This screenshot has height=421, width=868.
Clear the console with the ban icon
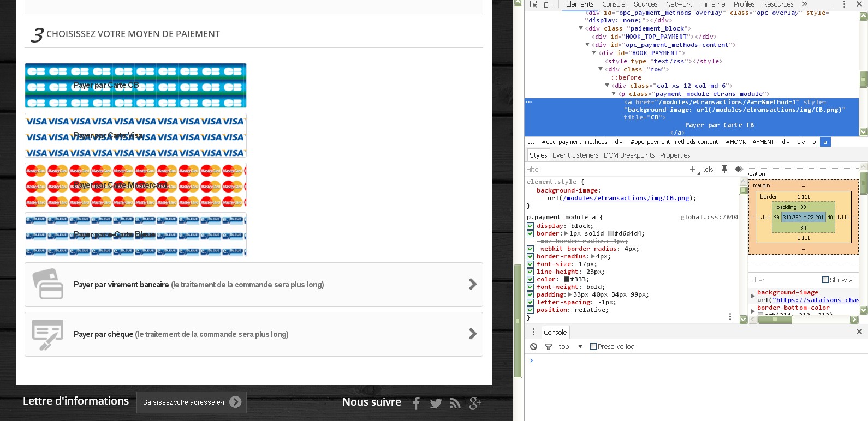pos(534,347)
